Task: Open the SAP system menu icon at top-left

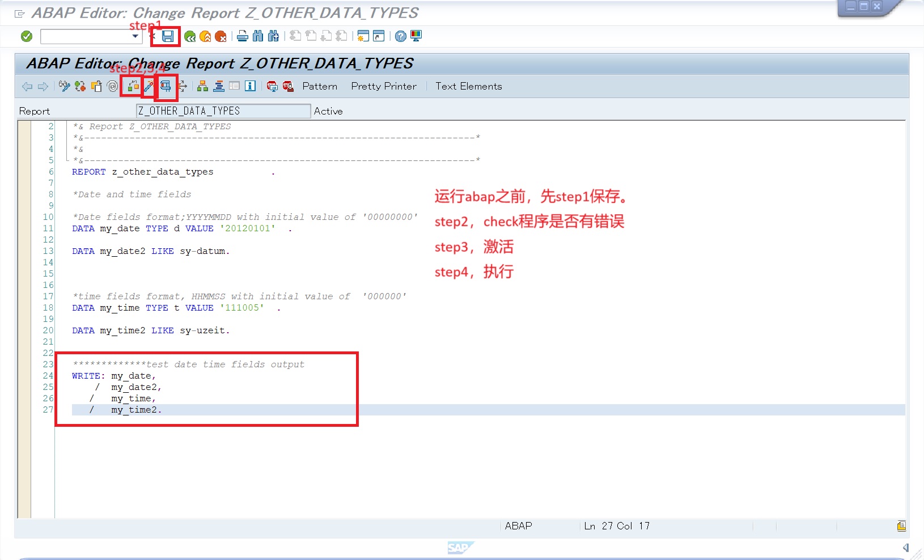Action: coord(19,14)
